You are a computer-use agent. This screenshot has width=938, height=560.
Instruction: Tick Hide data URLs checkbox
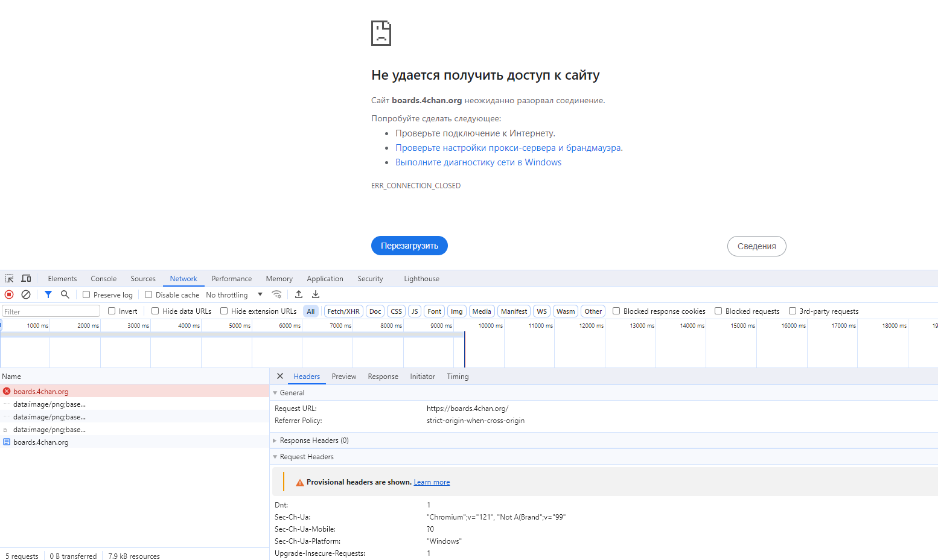pyautogui.click(x=155, y=311)
